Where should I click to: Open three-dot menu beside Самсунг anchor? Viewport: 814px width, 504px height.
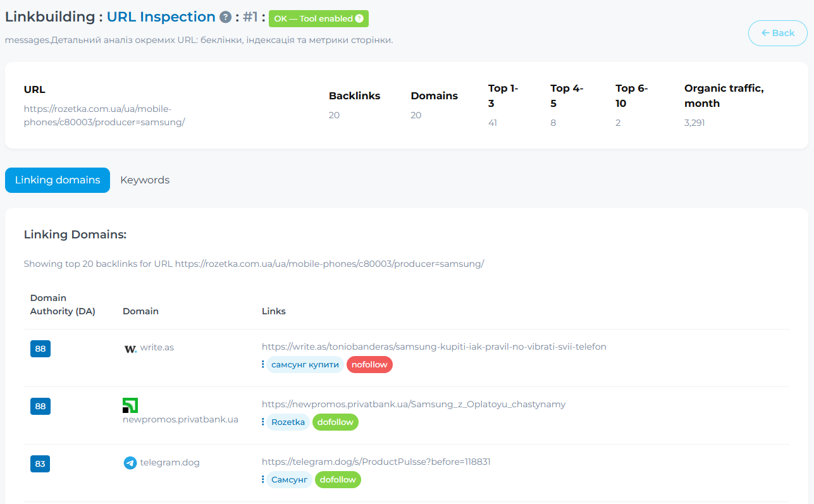(262, 479)
